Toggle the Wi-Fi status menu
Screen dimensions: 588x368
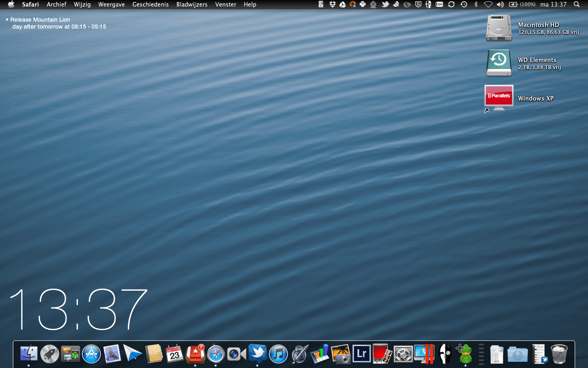[x=488, y=4]
